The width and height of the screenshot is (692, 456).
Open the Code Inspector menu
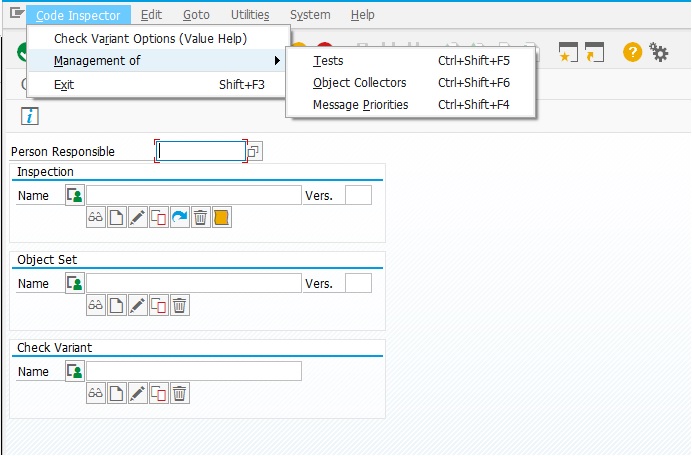[78, 15]
